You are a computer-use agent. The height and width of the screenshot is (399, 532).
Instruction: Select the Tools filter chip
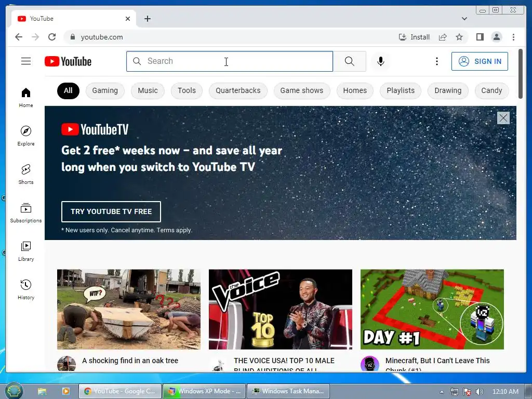(187, 90)
